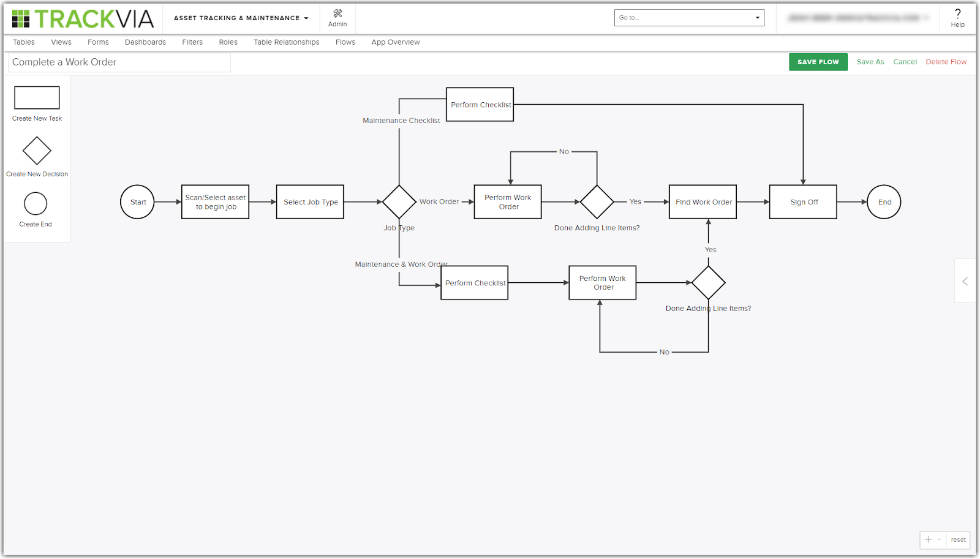Select the Find Work Order task

click(703, 202)
